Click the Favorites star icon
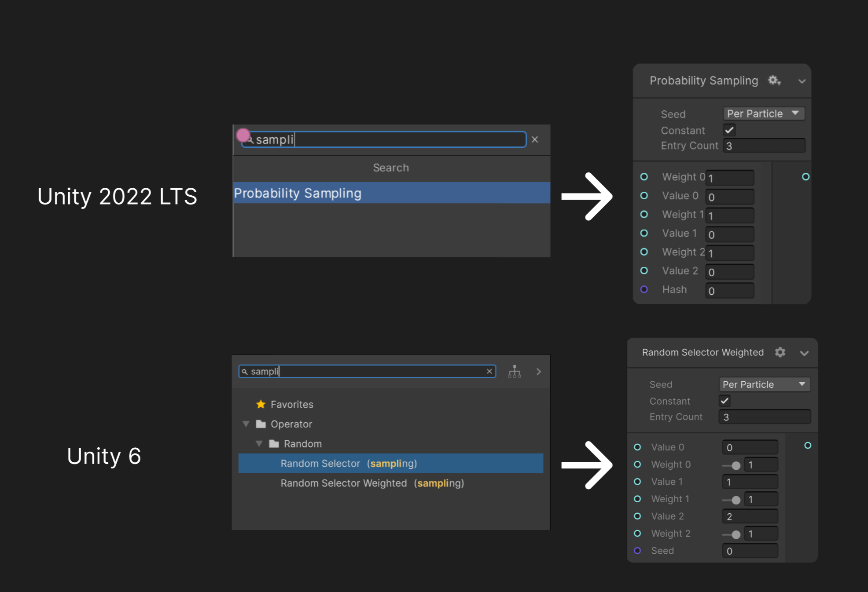Screen dimensions: 868x592 (261, 404)
